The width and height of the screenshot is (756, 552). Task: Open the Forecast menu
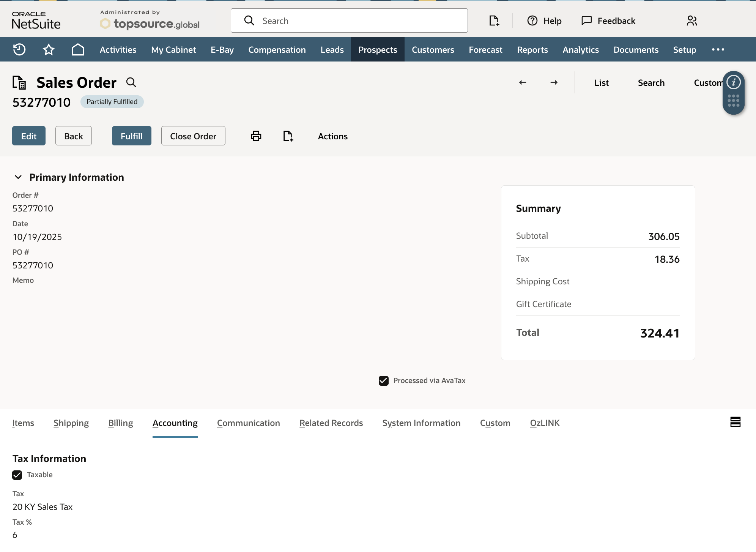tap(485, 50)
